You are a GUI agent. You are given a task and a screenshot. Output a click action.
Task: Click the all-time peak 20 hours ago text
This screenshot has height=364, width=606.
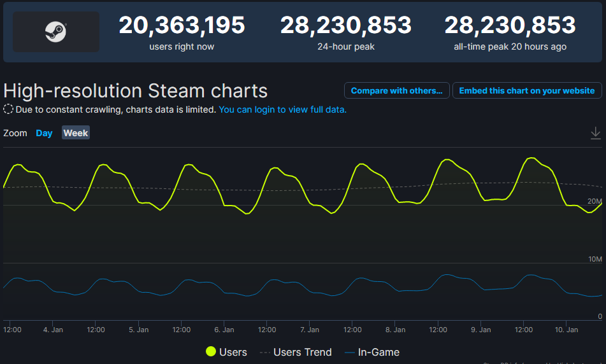510,46
